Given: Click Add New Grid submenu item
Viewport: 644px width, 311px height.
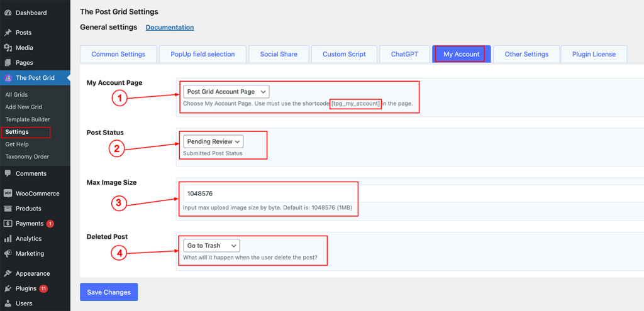Looking at the screenshot, I should [x=23, y=107].
